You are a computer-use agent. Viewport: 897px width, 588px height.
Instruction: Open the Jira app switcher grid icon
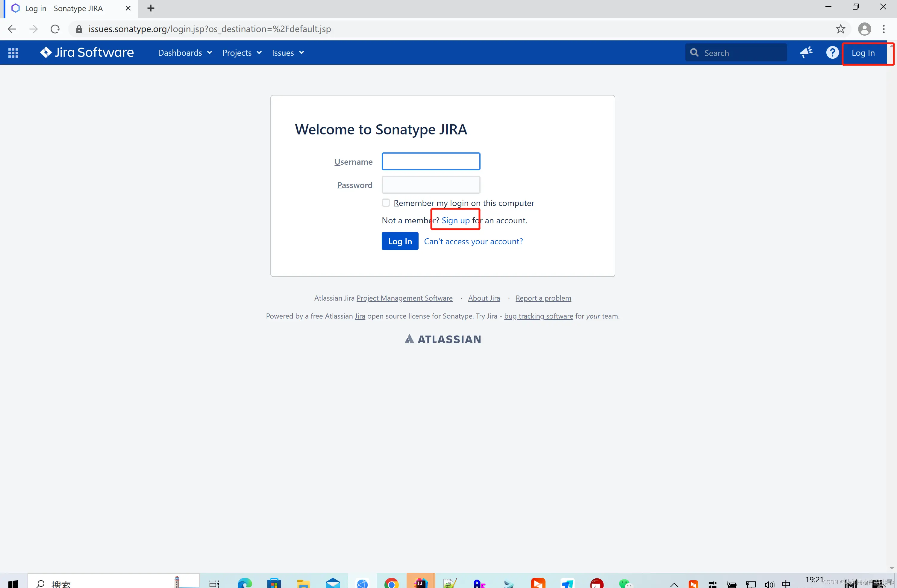pyautogui.click(x=13, y=53)
